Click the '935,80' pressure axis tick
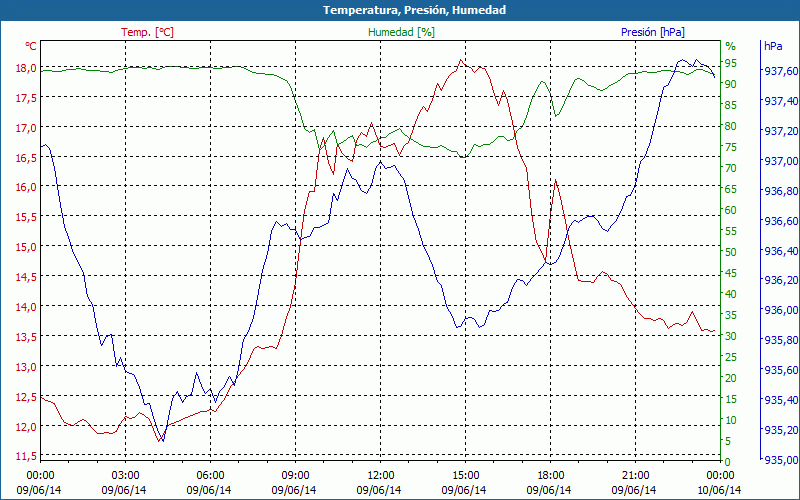 pyautogui.click(x=781, y=340)
